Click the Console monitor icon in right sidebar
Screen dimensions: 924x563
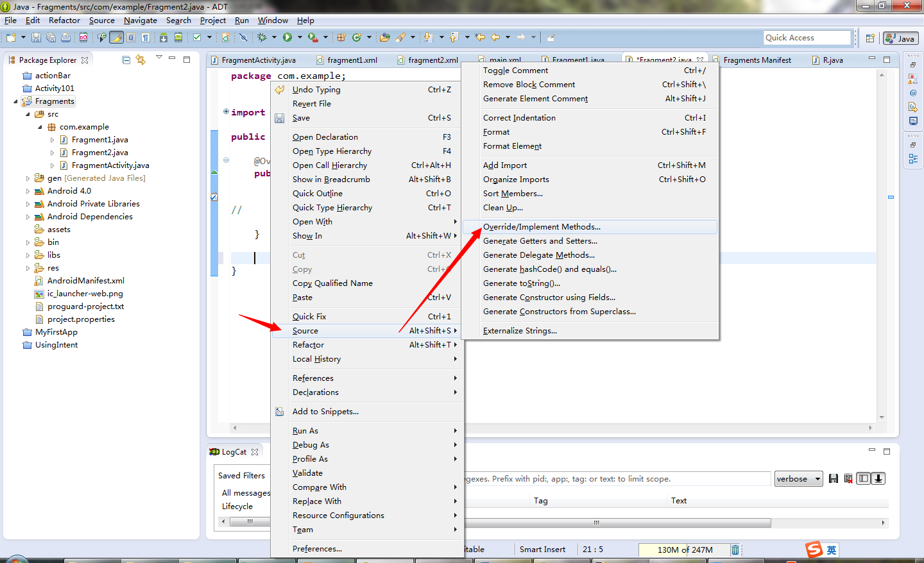click(913, 121)
